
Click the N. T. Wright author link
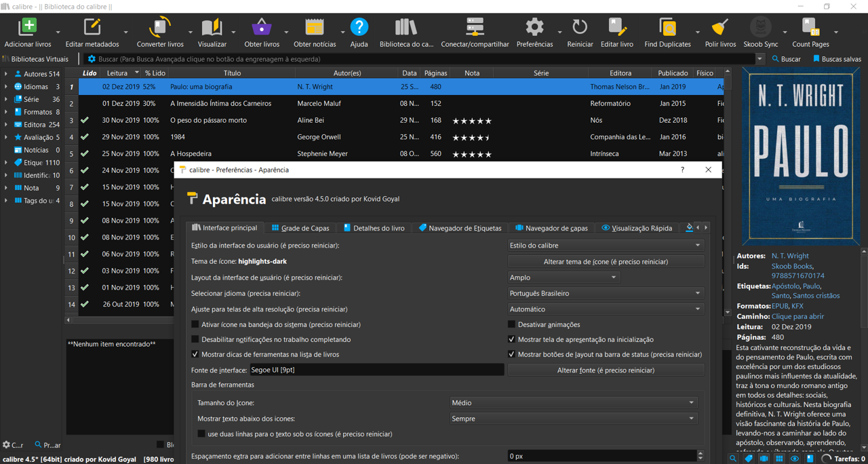pyautogui.click(x=790, y=256)
